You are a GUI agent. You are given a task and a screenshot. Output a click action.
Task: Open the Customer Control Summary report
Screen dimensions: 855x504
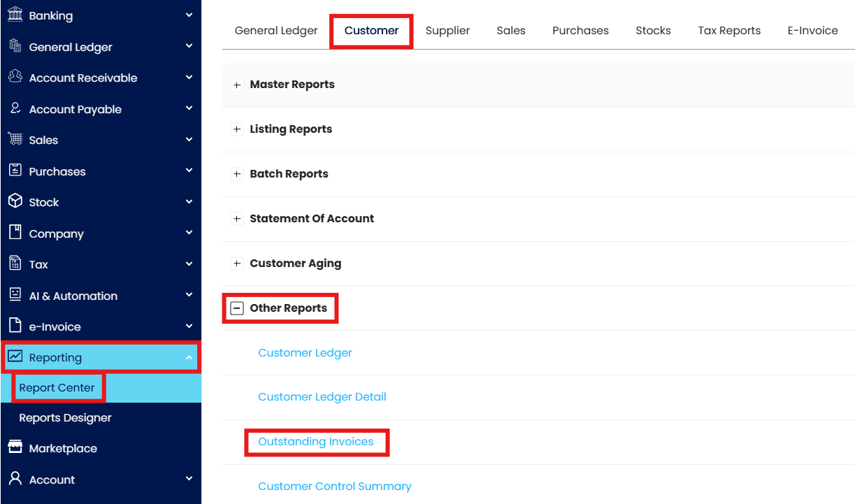(x=335, y=487)
